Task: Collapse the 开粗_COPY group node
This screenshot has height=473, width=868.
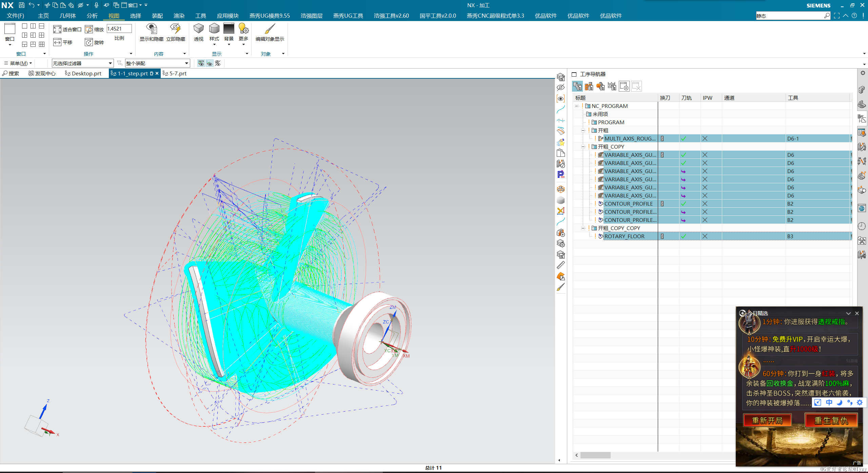Action: (x=583, y=147)
